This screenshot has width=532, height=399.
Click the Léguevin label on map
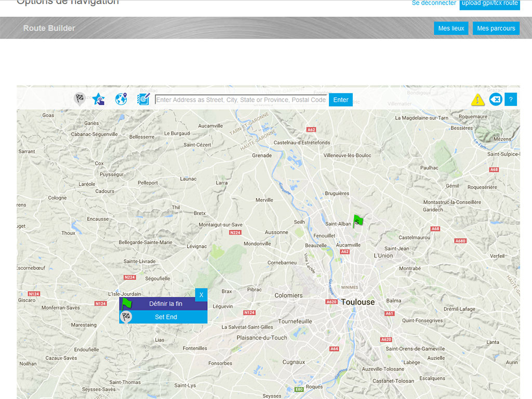pyautogui.click(x=223, y=307)
